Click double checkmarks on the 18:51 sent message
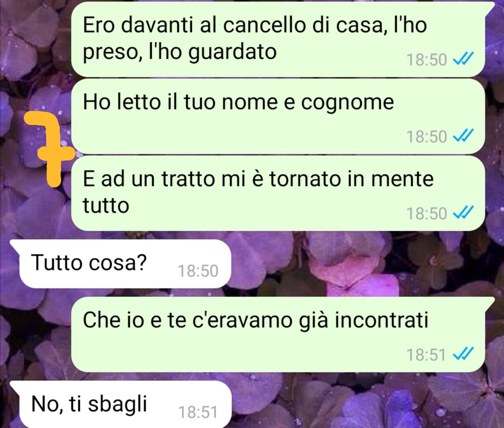 click(x=463, y=354)
